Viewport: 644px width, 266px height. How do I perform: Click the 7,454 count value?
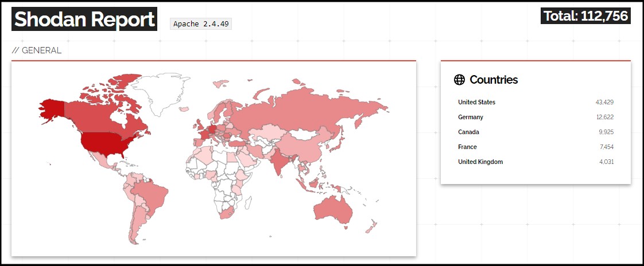click(x=606, y=147)
